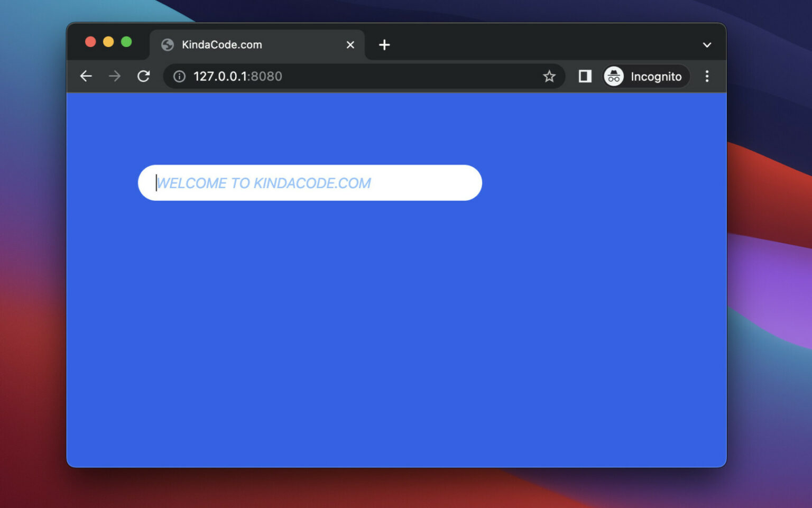The width and height of the screenshot is (812, 508).
Task: Minimize window with the yellow button
Action: coord(108,42)
